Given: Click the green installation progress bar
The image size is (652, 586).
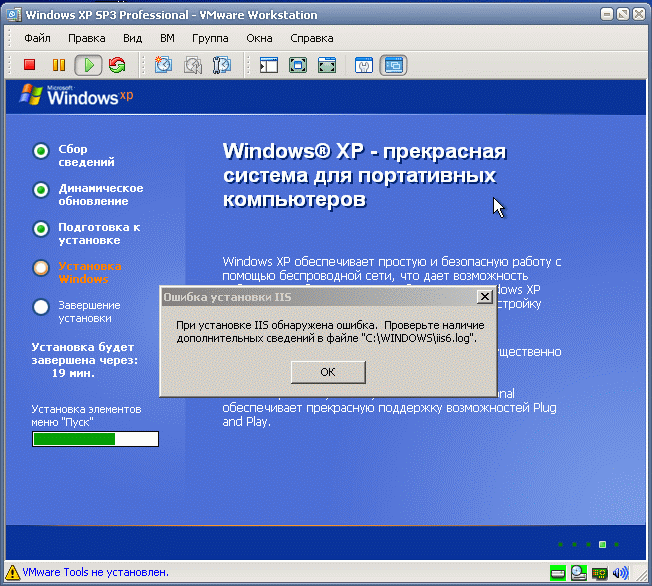Looking at the screenshot, I should pyautogui.click(x=95, y=439).
